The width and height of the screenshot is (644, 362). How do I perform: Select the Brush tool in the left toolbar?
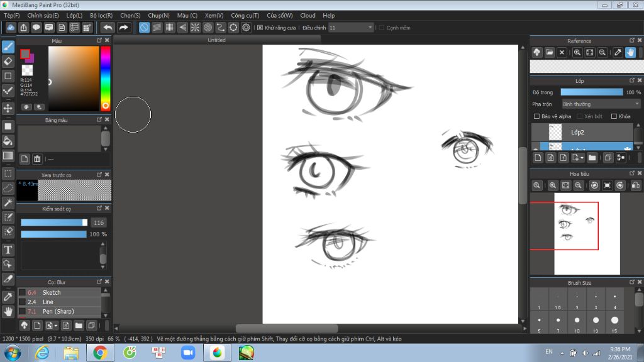point(8,47)
